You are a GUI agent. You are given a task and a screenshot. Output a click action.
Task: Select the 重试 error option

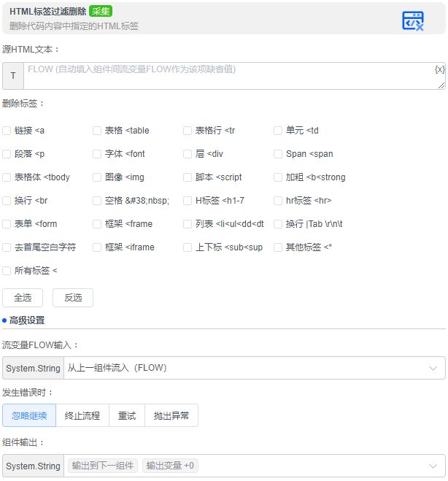click(x=127, y=415)
